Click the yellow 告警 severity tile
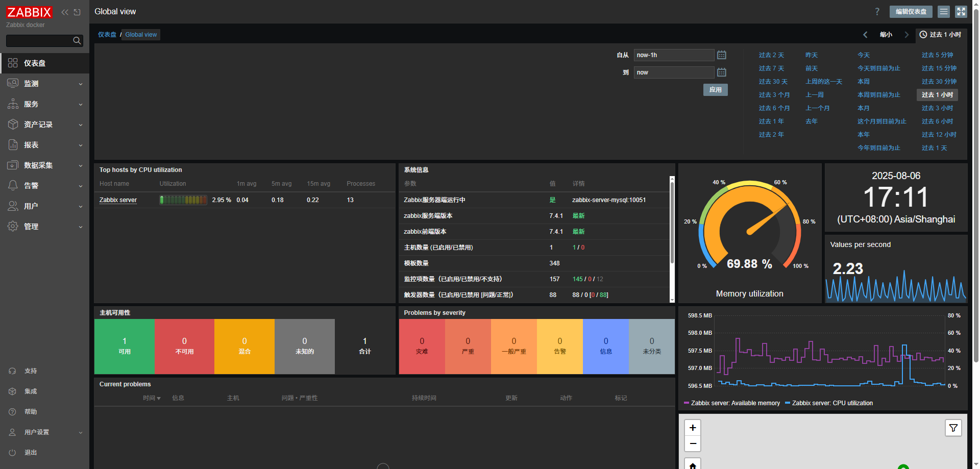The height and width of the screenshot is (469, 980). pyautogui.click(x=560, y=347)
